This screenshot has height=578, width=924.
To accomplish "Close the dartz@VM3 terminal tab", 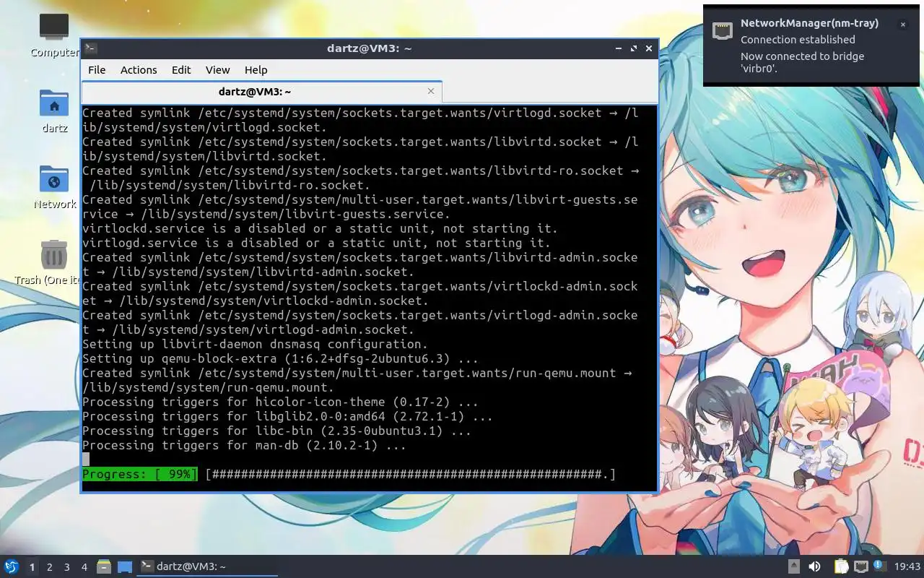I will tap(431, 91).
